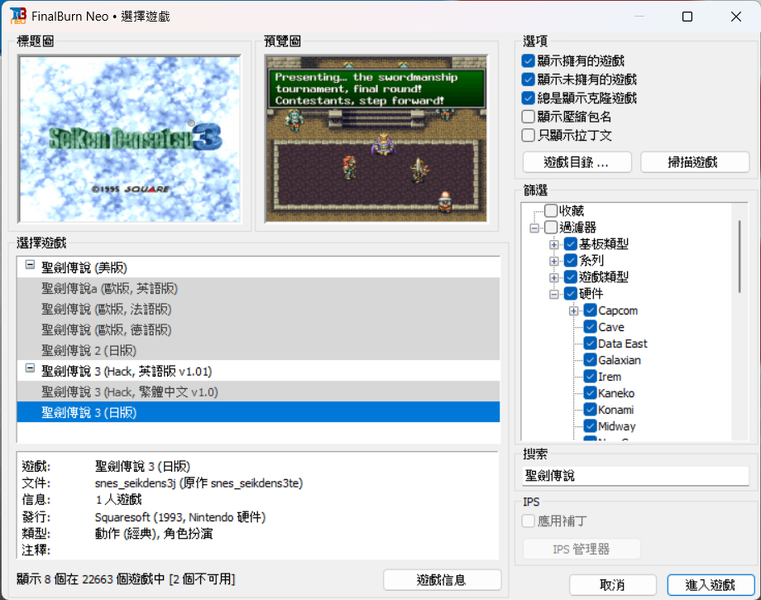Uncheck the Capcom hardware checkbox
This screenshot has width=761, height=600.
coord(590,310)
